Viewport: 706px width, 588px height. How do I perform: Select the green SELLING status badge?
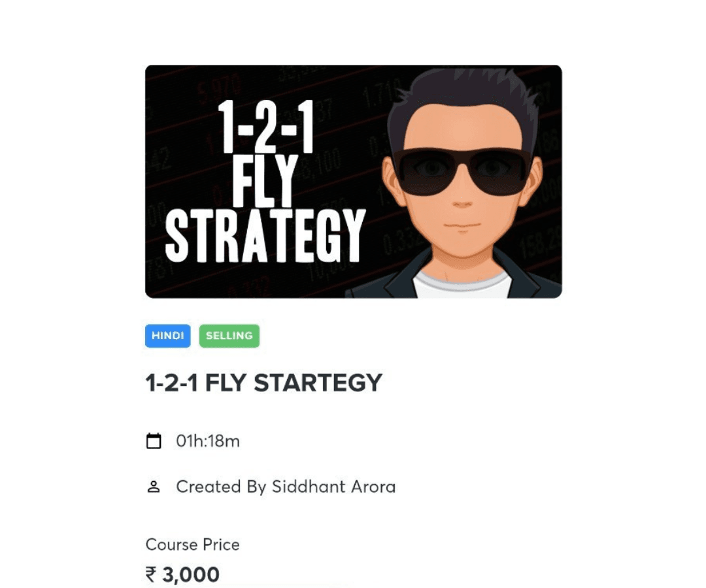tap(229, 336)
